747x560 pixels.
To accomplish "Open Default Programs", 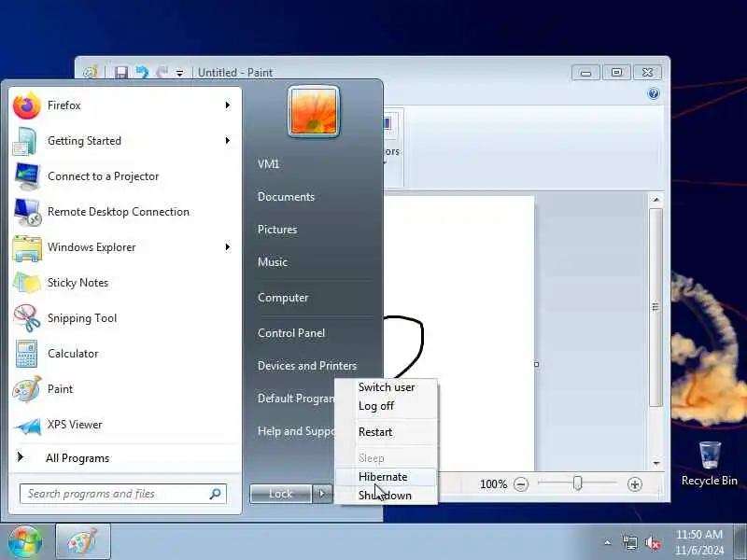I will tap(295, 399).
